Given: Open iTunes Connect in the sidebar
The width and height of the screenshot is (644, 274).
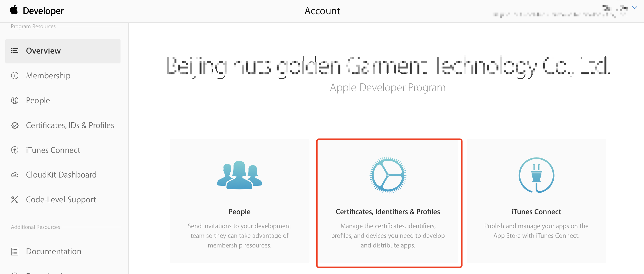Looking at the screenshot, I should (x=53, y=150).
